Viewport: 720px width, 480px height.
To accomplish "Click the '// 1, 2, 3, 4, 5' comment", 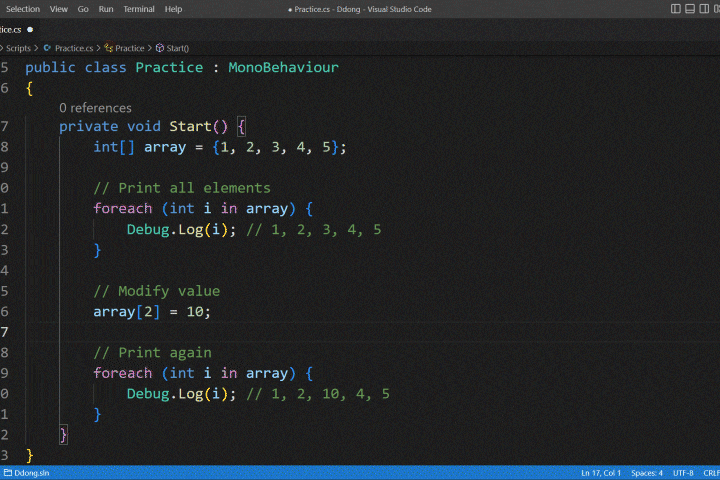I will pos(314,229).
